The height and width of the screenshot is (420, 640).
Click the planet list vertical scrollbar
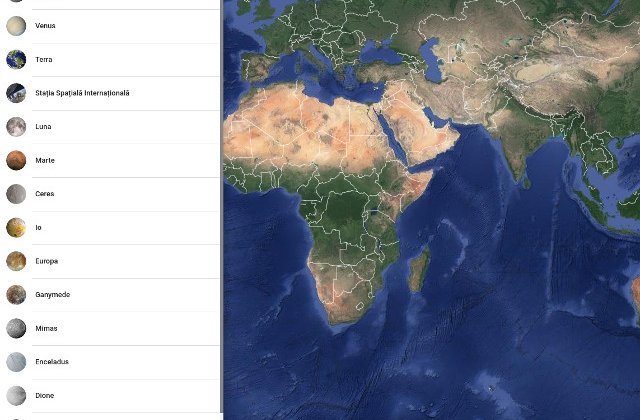(222, 206)
